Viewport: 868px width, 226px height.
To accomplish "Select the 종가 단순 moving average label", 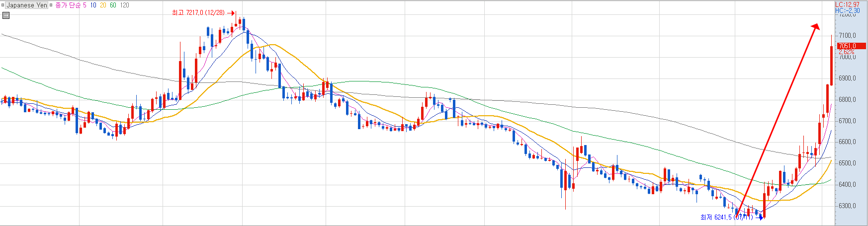I will 68,5.
